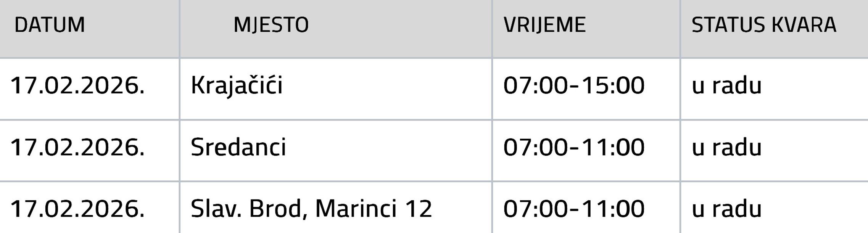Click the date cell in the Slav. Brod row
The width and height of the screenshot is (868, 233).
tap(77, 209)
